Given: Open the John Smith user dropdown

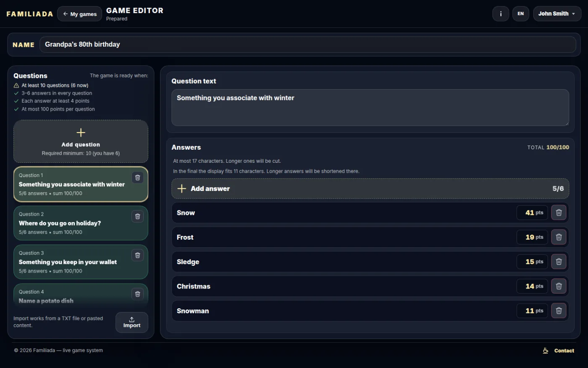Looking at the screenshot, I should tap(557, 14).
